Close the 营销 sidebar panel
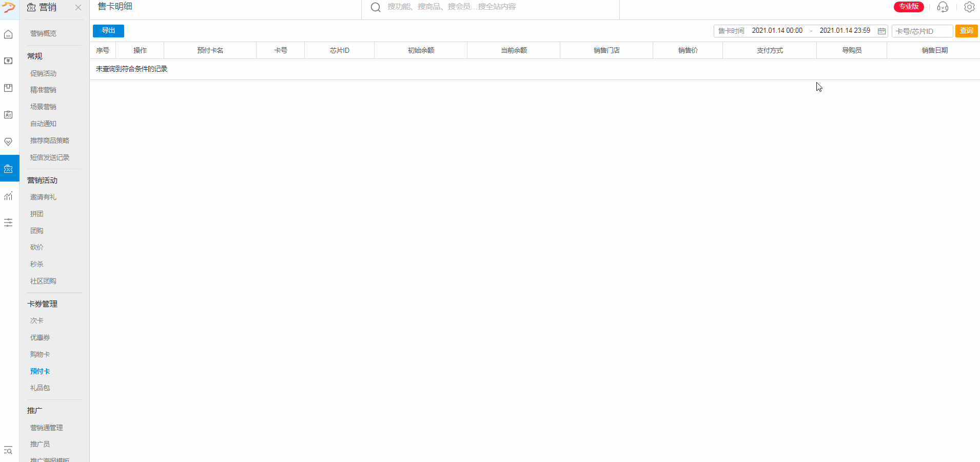The height and width of the screenshot is (462, 980). (x=78, y=7)
